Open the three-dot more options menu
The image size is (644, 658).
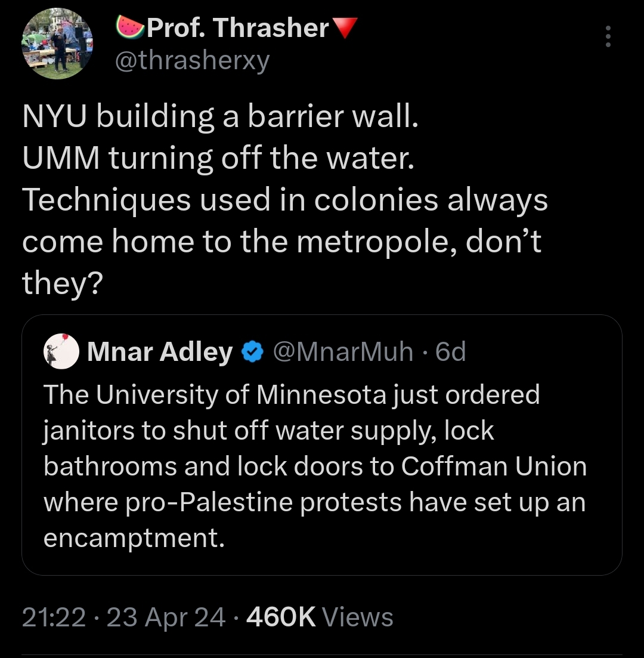[x=608, y=36]
